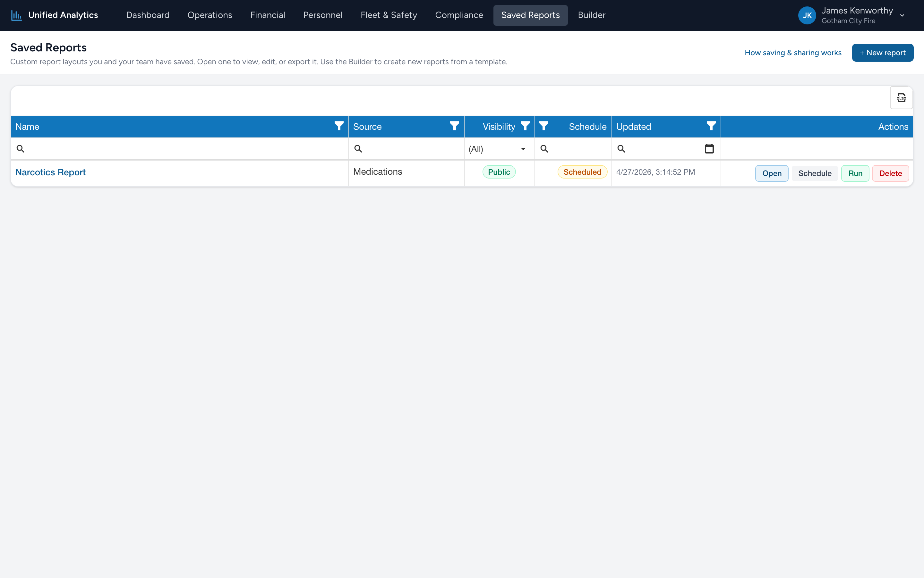Click the Unified Analytics brand title
924x578 pixels.
click(63, 15)
